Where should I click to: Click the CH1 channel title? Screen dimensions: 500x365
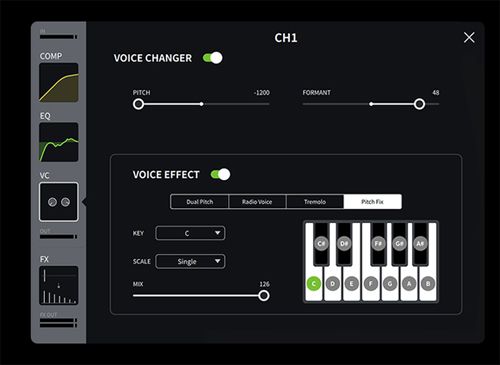pyautogui.click(x=286, y=38)
